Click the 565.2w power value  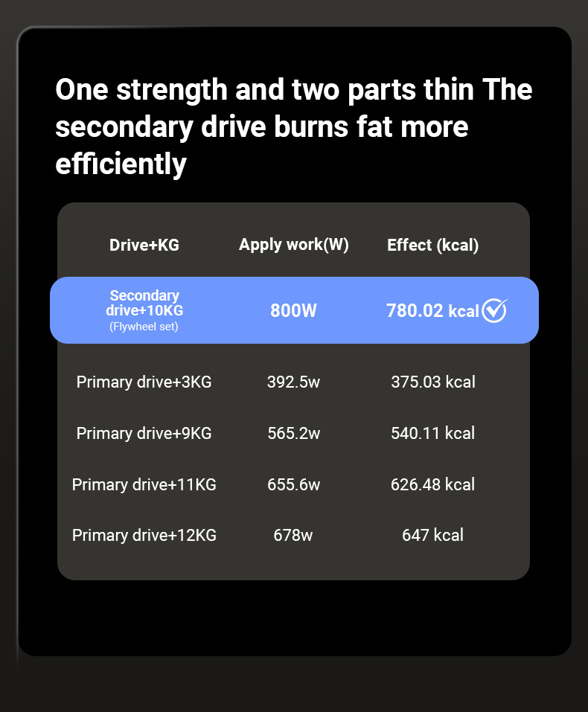point(293,433)
